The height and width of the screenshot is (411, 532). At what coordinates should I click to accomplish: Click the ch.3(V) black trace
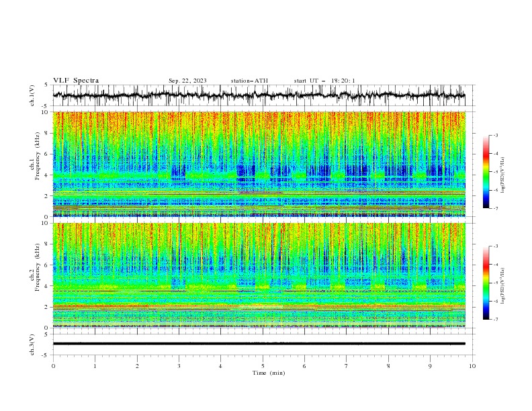click(259, 344)
